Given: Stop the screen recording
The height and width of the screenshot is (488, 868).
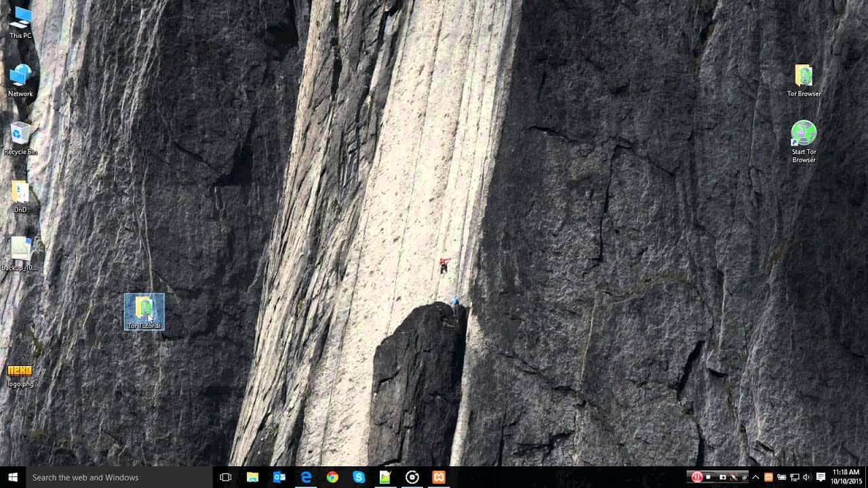Looking at the screenshot, I should 709,477.
